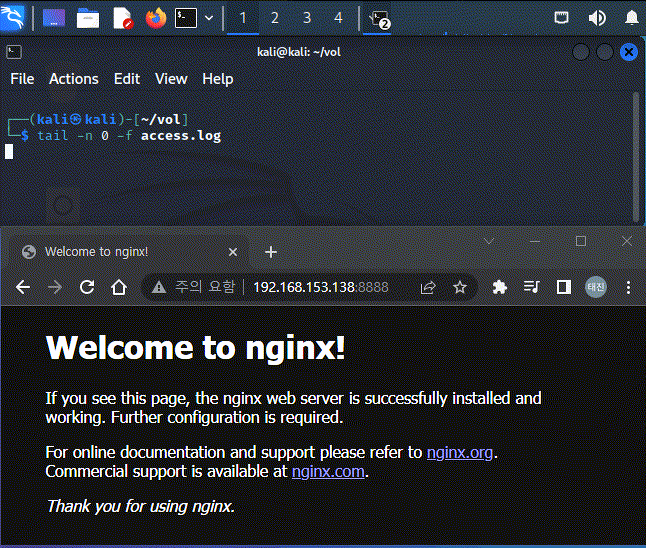Click the running terminal window taskbar button
Viewport: 646px width, 548px height.
pos(377,19)
